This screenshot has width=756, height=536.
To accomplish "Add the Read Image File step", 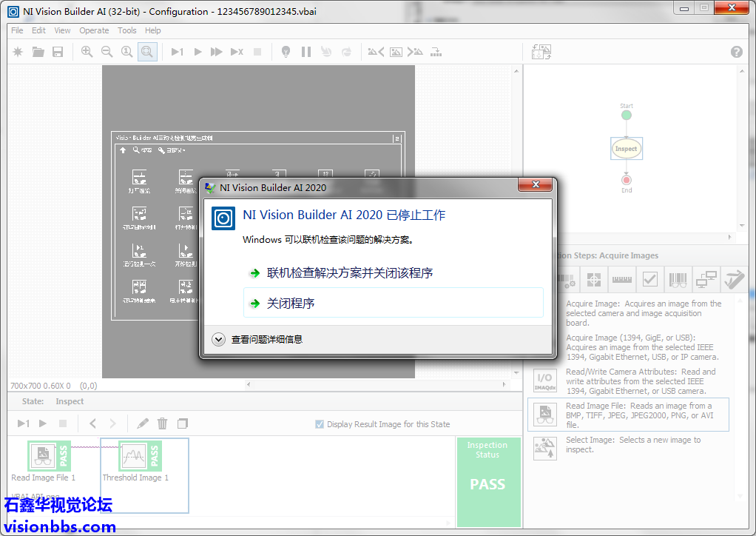I will click(628, 415).
